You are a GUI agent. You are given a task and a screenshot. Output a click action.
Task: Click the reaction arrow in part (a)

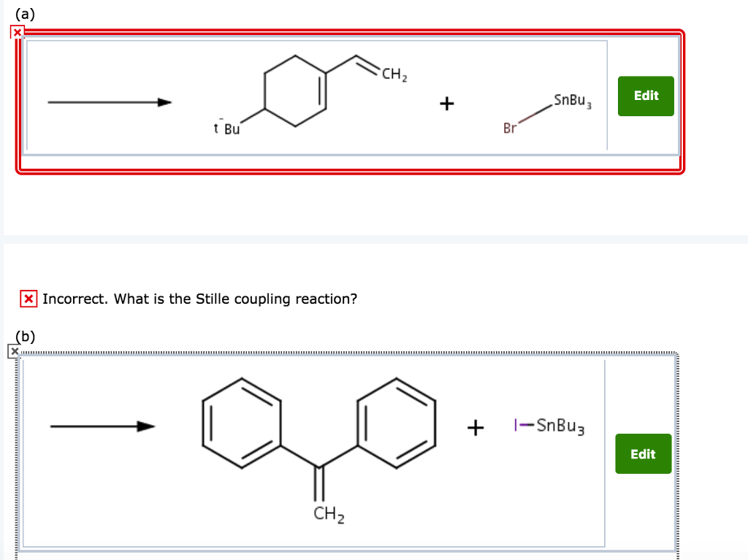coord(110,102)
